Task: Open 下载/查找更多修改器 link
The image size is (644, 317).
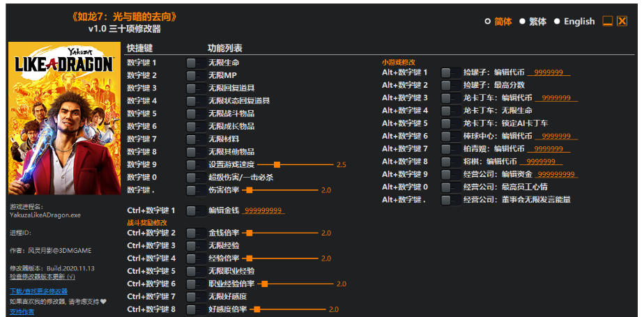Action: coord(38,291)
